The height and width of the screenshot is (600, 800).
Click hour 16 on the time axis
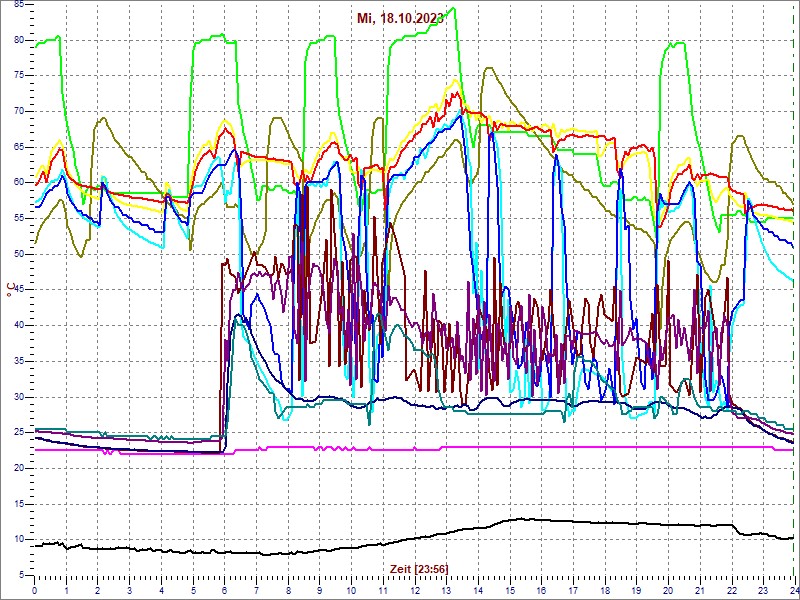(541, 590)
